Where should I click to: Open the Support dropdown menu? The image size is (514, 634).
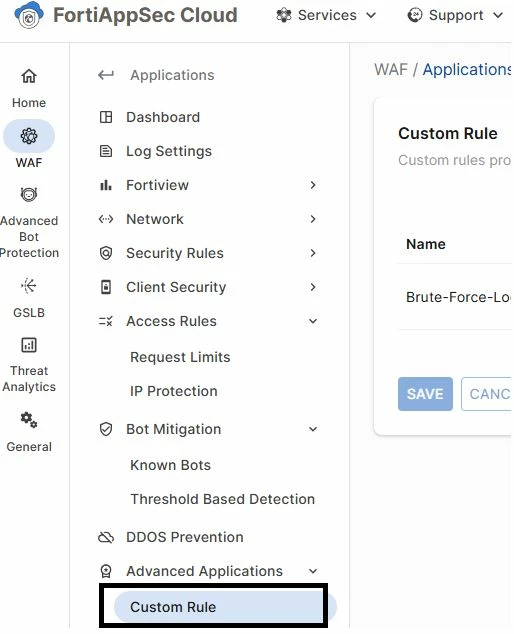coord(455,15)
